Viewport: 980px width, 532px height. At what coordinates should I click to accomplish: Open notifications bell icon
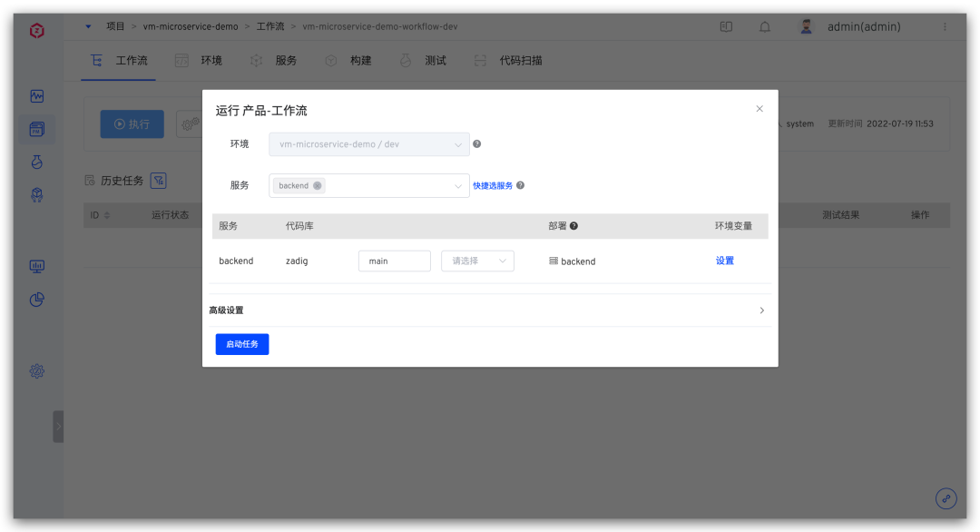coord(764,27)
